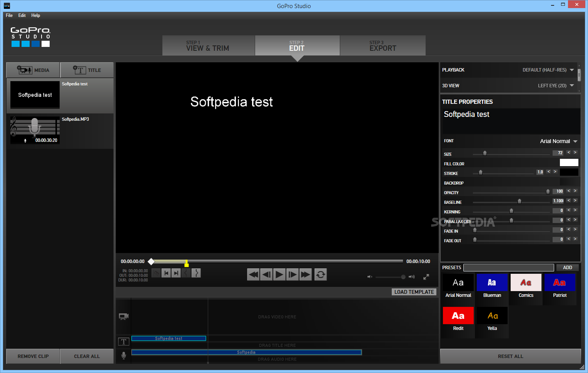Open the BACKDROP color swatch
Viewport: 588px width, 373px height.
(569, 182)
